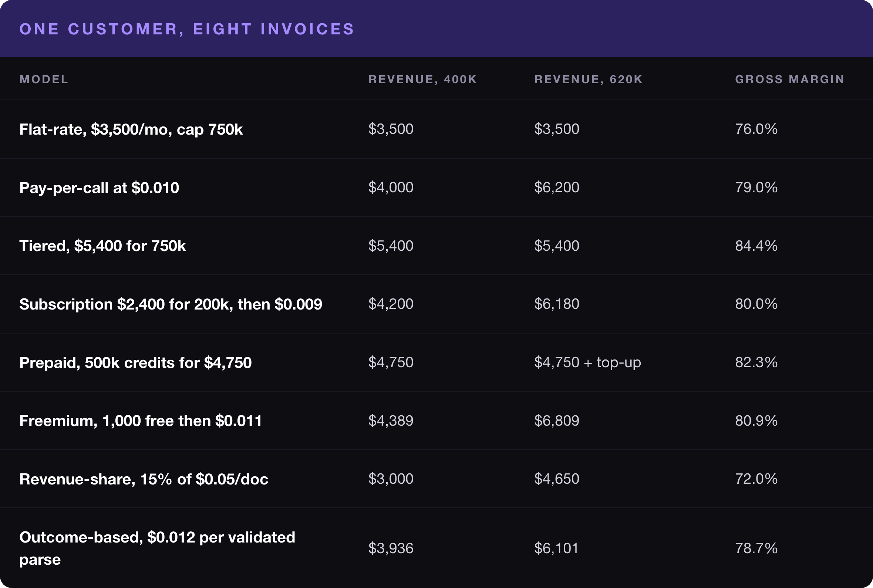Select 'Prepaid, 500k credits for $4,750' label
The width and height of the screenshot is (873, 588).
pyautogui.click(x=135, y=363)
